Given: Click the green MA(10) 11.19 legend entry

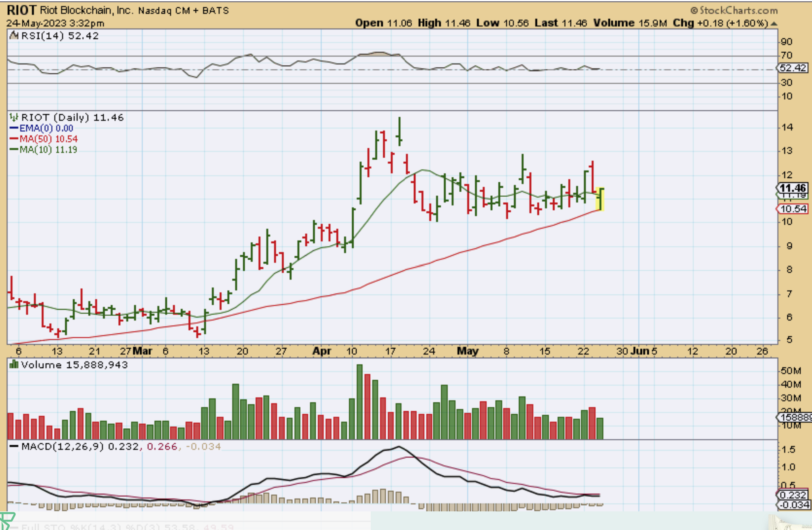Looking at the screenshot, I should [48, 150].
